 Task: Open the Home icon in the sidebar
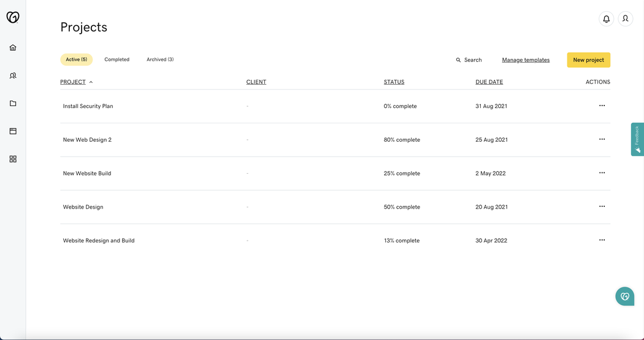pos(13,48)
